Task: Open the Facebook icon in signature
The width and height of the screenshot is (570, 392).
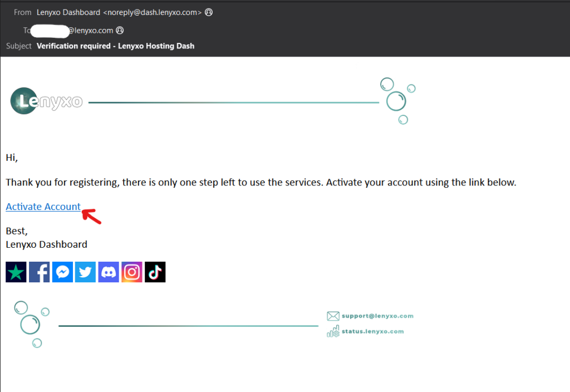Action: 40,272
